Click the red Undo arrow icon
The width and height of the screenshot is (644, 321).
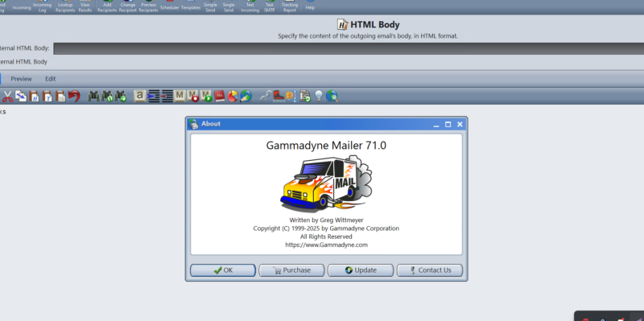[74, 97]
